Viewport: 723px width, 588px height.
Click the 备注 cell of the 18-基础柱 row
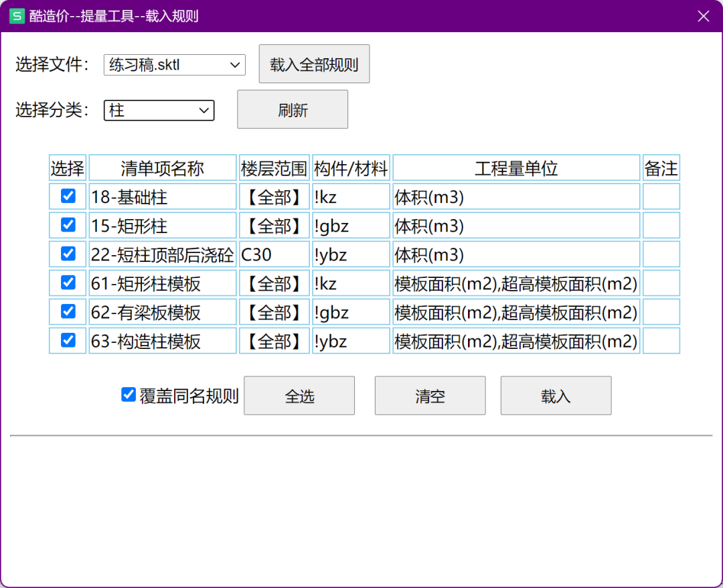click(661, 197)
